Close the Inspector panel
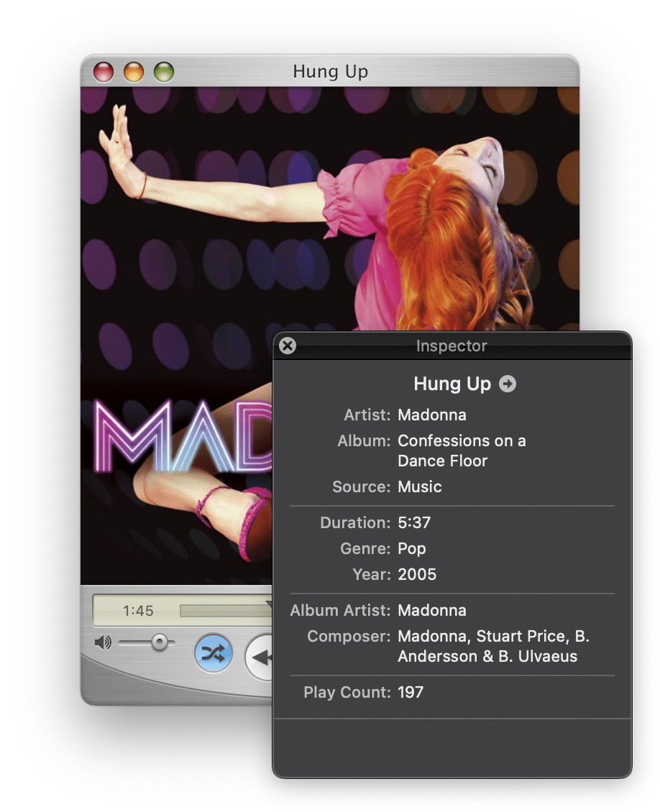660x812 pixels. click(x=288, y=346)
